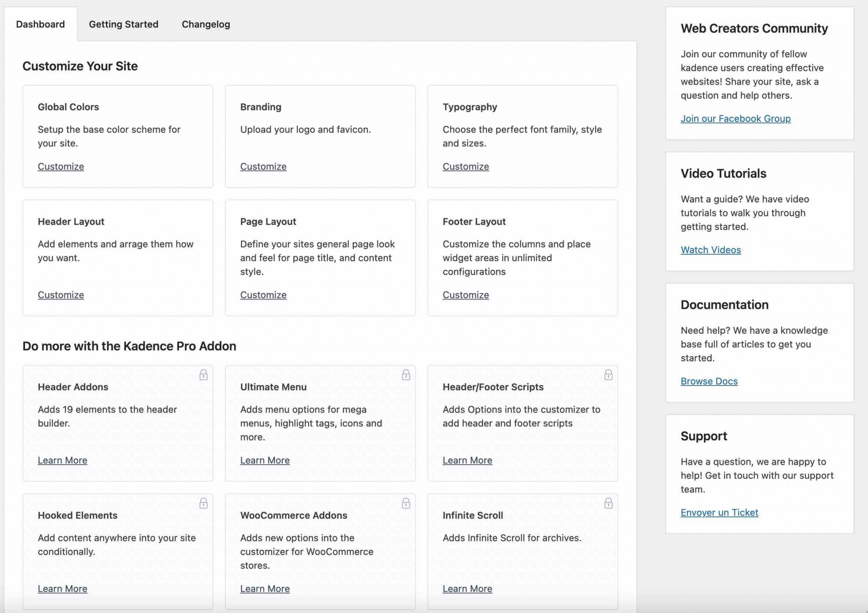Click lock icon on Header Addons card
Viewport: 868px width, 613px height.
tap(203, 375)
